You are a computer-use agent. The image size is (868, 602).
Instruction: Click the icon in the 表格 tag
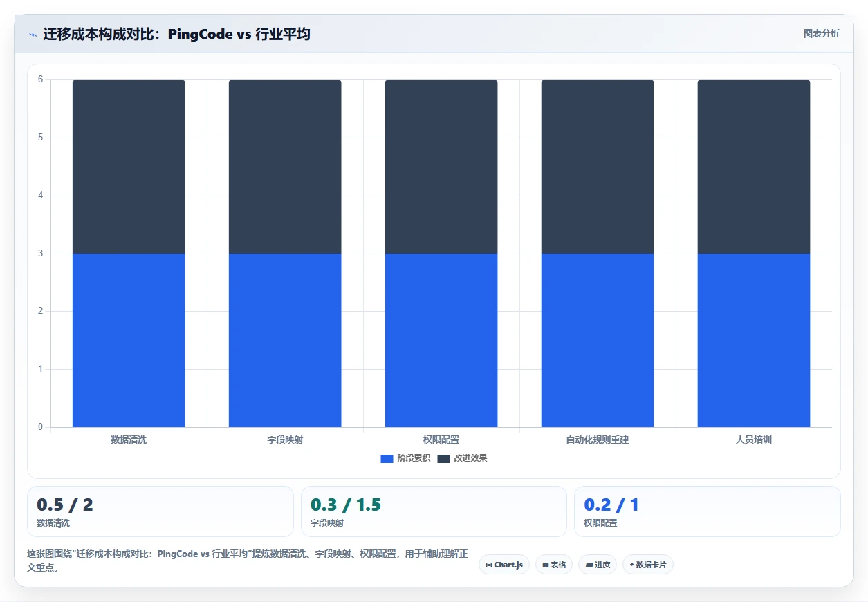click(x=546, y=565)
